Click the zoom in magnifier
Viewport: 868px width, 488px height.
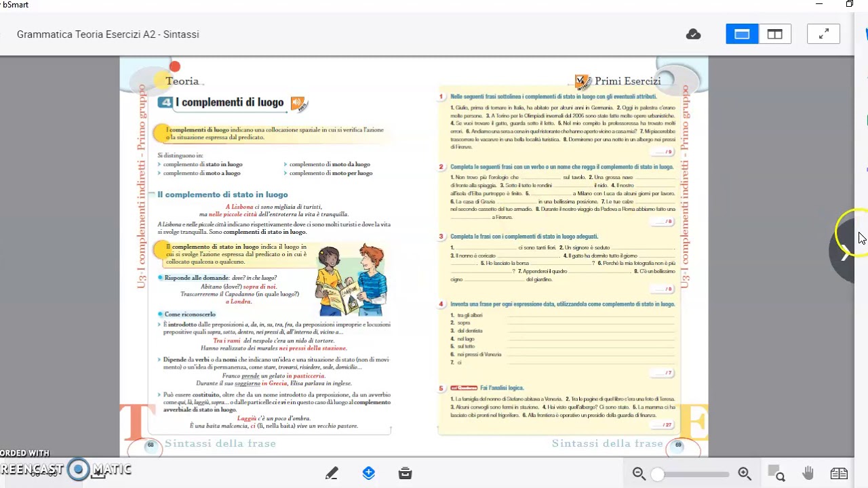pos(745,474)
